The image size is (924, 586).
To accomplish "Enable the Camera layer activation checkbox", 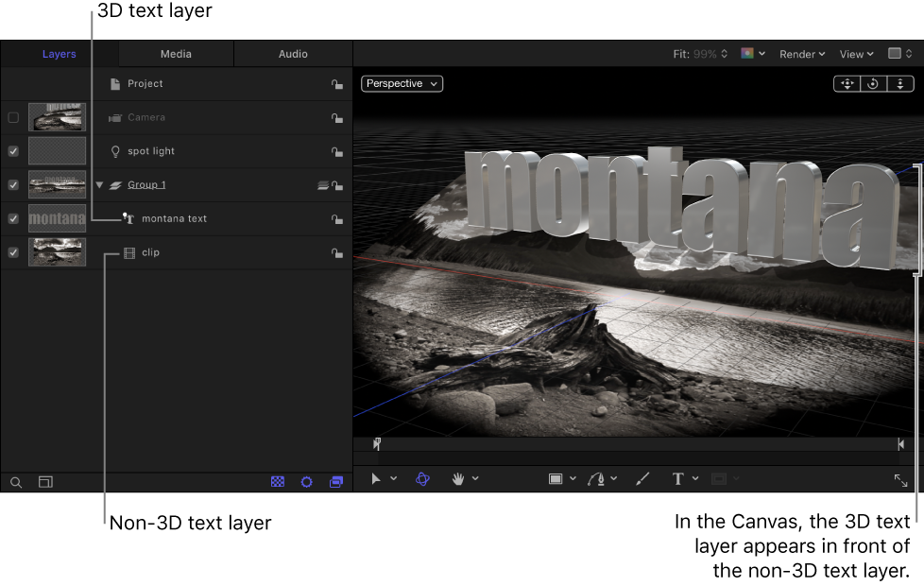I will pyautogui.click(x=13, y=117).
